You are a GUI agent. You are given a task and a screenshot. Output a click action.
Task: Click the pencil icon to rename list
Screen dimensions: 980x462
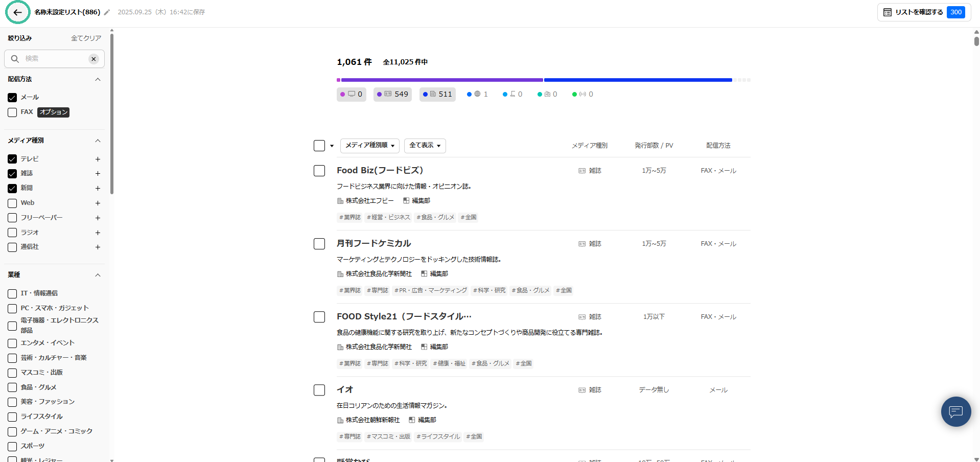(107, 12)
